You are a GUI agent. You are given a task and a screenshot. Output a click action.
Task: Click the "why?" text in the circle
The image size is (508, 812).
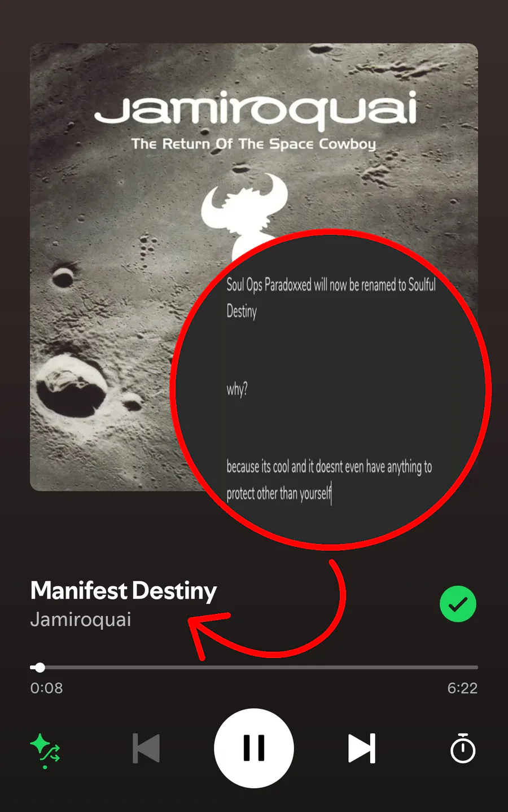tap(237, 389)
